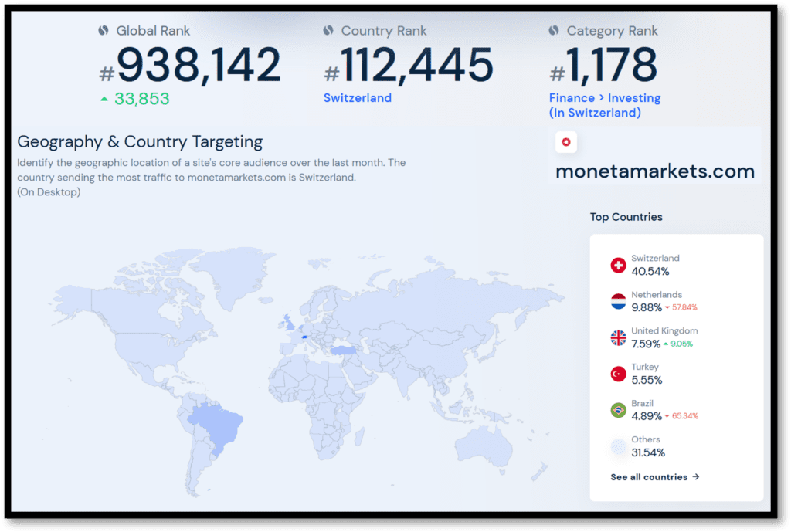Click the monetamarkets.com site title
This screenshot has height=532, width=791.
655,171
